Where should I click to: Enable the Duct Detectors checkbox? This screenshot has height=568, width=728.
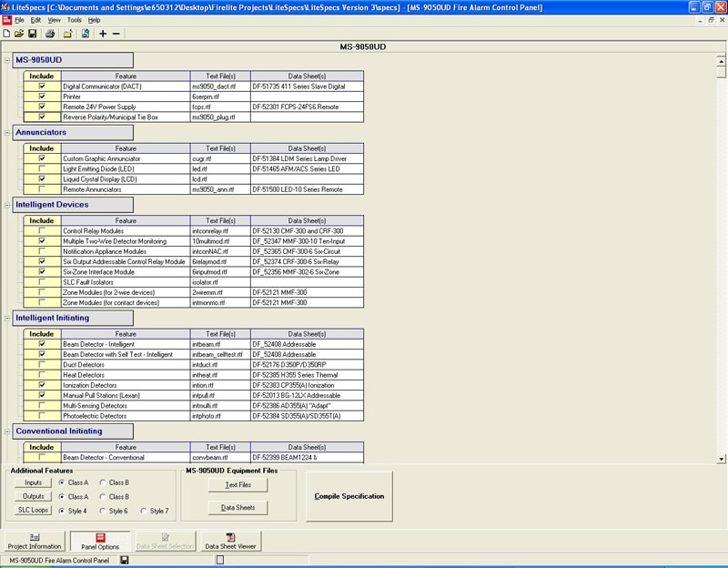click(42, 365)
